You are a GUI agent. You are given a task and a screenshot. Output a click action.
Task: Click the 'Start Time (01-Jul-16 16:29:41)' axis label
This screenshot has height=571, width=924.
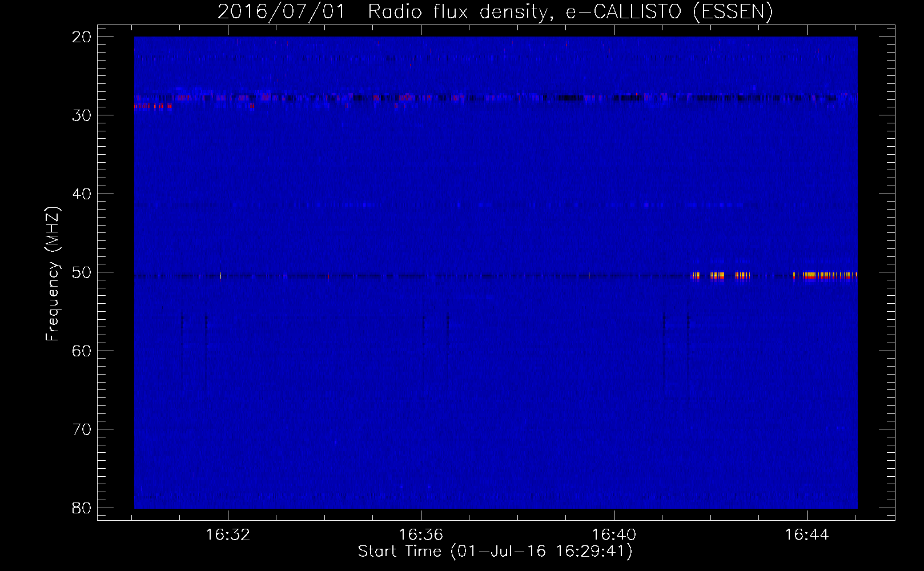[495, 552]
